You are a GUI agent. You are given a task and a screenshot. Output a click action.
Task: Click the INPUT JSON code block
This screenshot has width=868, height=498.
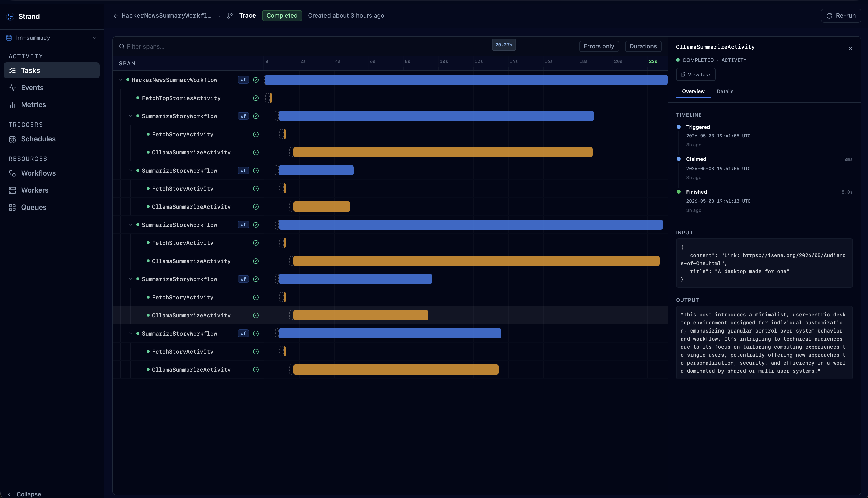tap(764, 263)
